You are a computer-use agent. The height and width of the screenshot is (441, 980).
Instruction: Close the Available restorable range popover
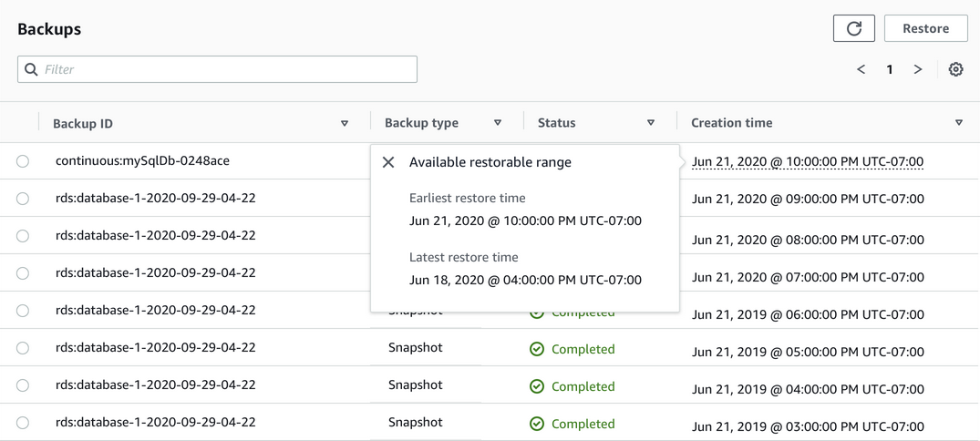[388, 162]
